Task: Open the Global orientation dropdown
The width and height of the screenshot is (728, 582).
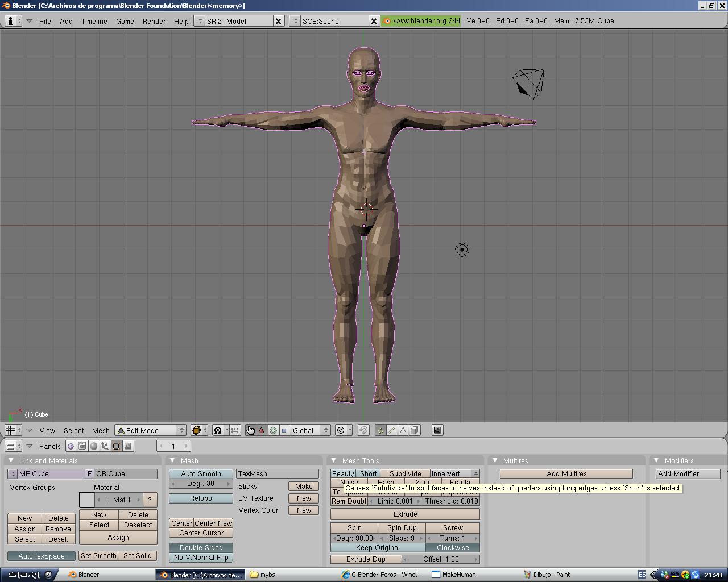Action: (x=311, y=430)
